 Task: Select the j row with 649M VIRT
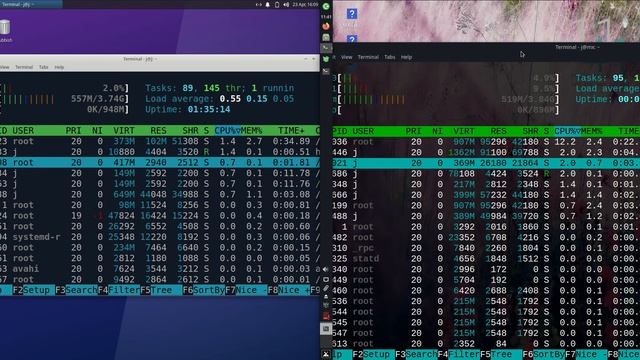click(160, 194)
